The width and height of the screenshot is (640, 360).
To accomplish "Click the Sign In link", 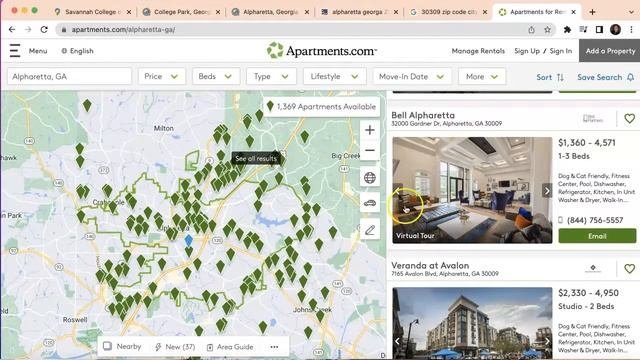I will point(560,51).
